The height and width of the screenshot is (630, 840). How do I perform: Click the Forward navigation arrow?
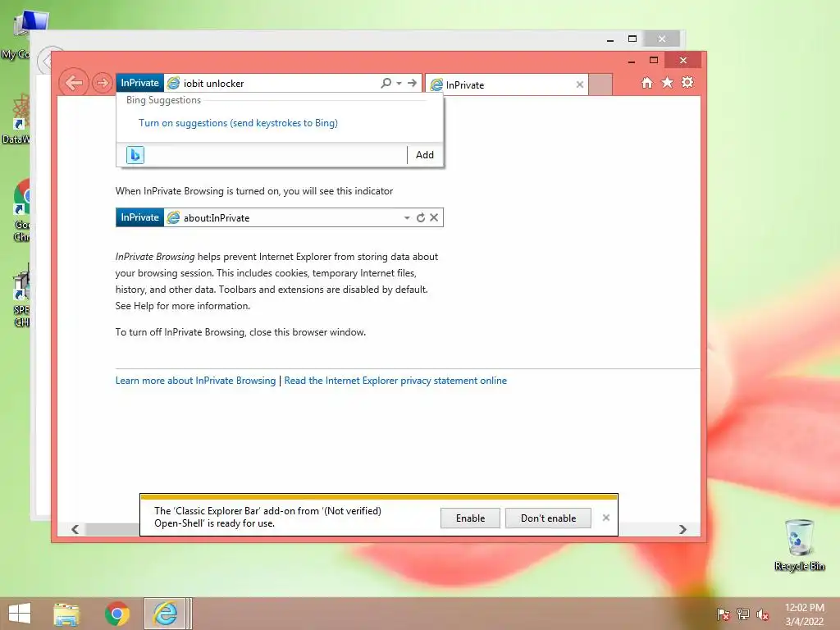point(102,83)
